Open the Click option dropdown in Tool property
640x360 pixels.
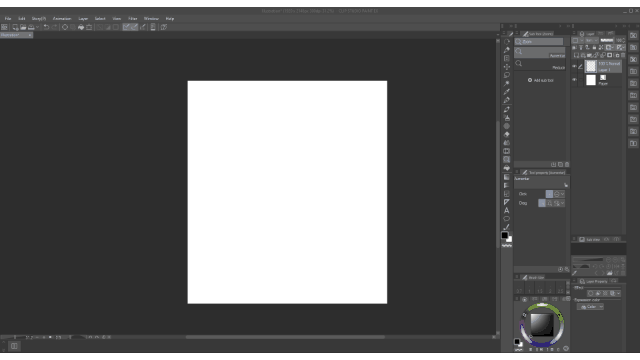pos(562,194)
